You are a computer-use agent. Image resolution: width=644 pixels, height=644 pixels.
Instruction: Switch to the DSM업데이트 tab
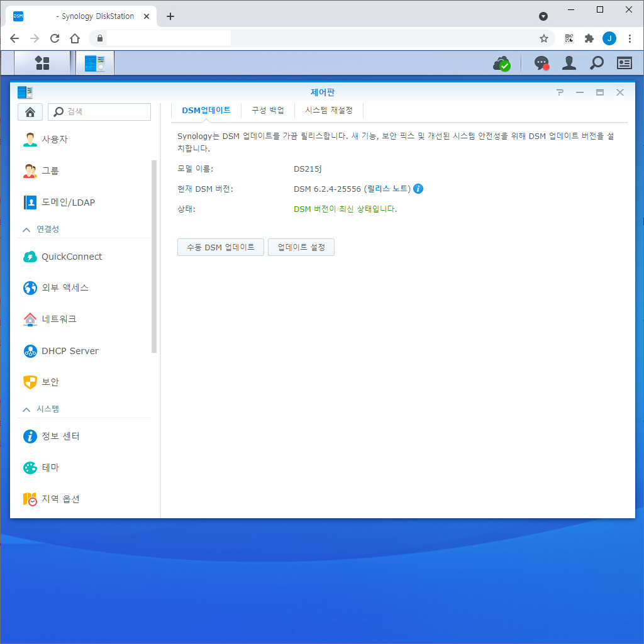pos(206,111)
